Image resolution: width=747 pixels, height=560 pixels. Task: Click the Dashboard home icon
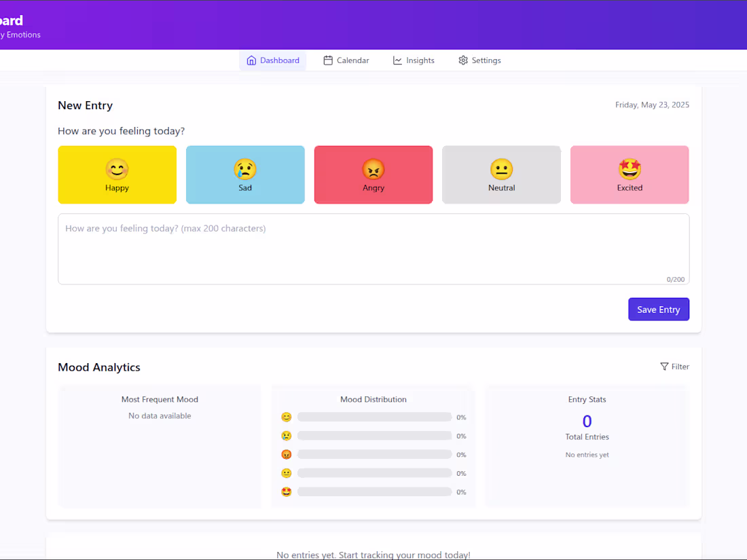pyautogui.click(x=251, y=60)
